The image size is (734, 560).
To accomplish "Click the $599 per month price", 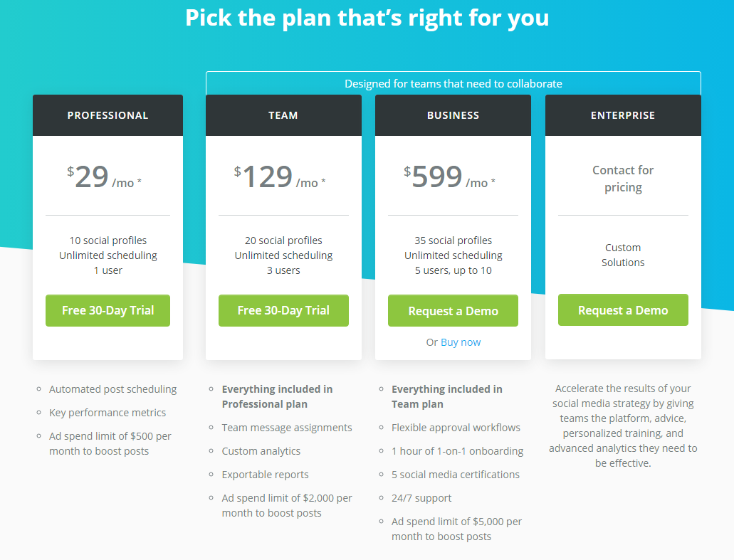I will coord(449,177).
